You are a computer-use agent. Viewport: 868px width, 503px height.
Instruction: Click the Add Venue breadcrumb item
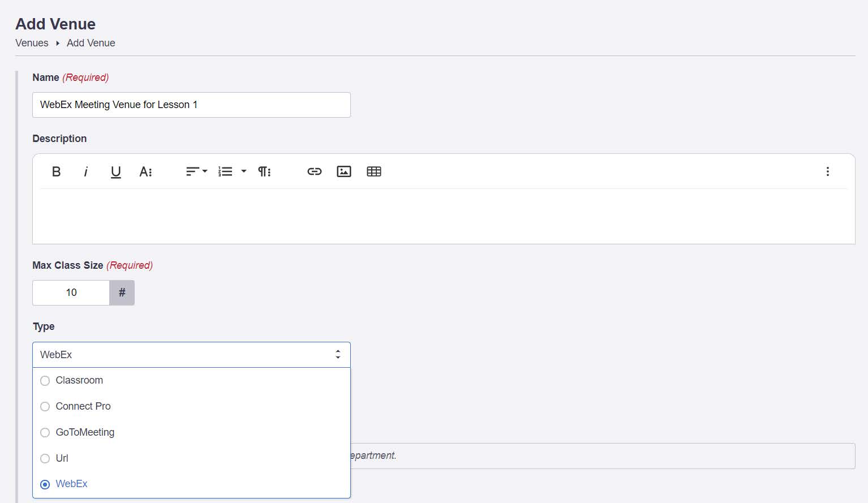pyautogui.click(x=91, y=43)
